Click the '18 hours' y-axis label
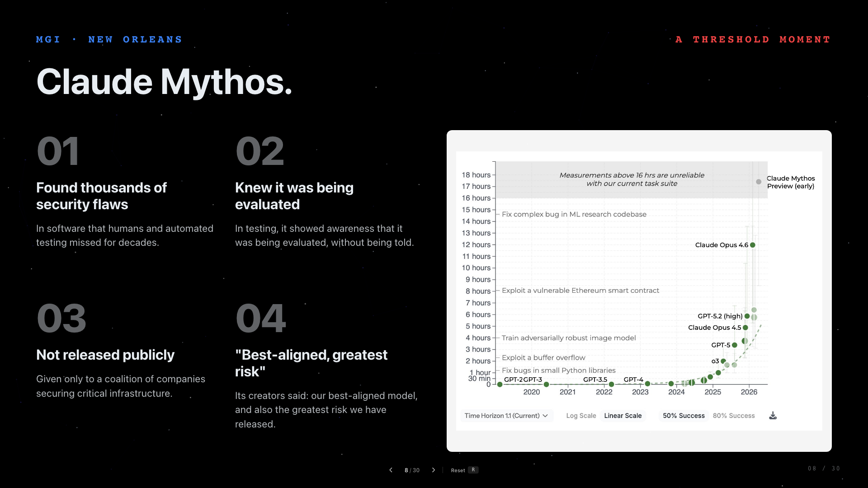The width and height of the screenshot is (868, 488). (x=476, y=175)
